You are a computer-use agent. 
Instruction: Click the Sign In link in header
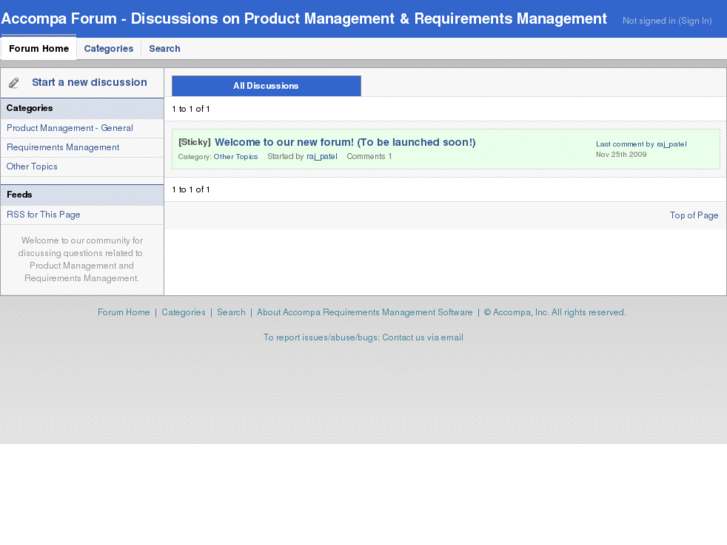tap(695, 21)
